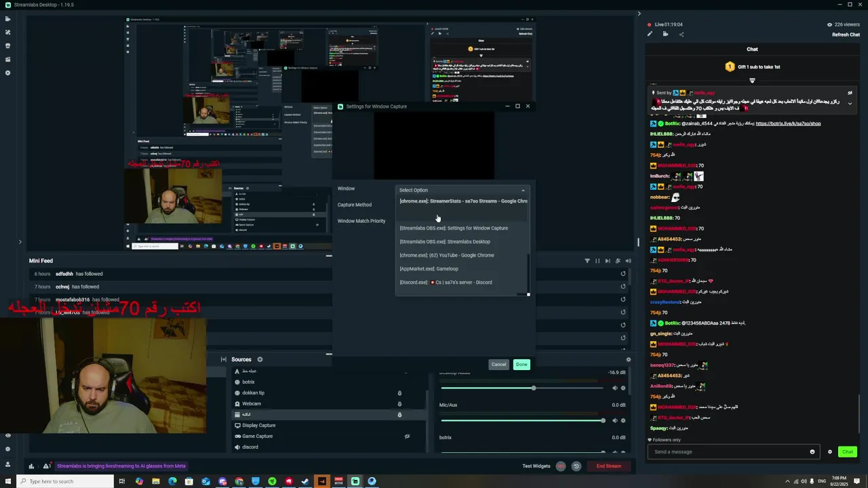Click the End Stream button
Viewport: 868px width, 488px height.
608,466
